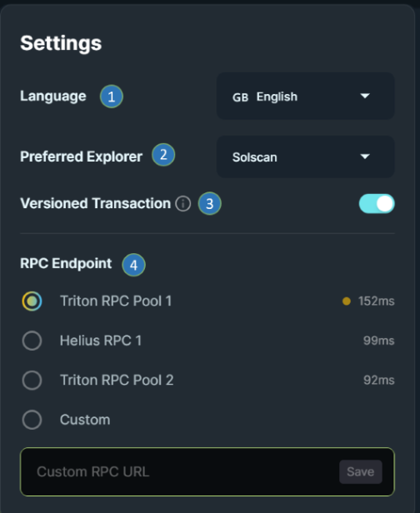Click the 92ms latency for Triton Pool 2
The height and width of the screenshot is (513, 420).
coord(379,380)
